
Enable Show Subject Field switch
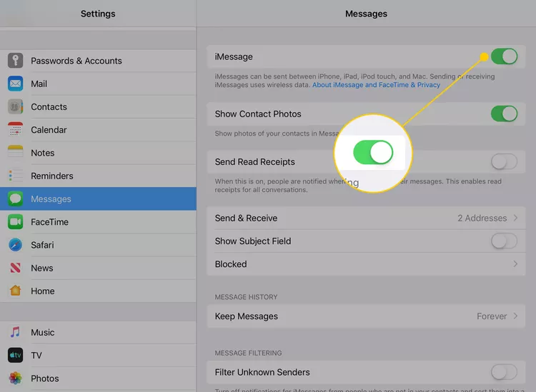tap(504, 241)
